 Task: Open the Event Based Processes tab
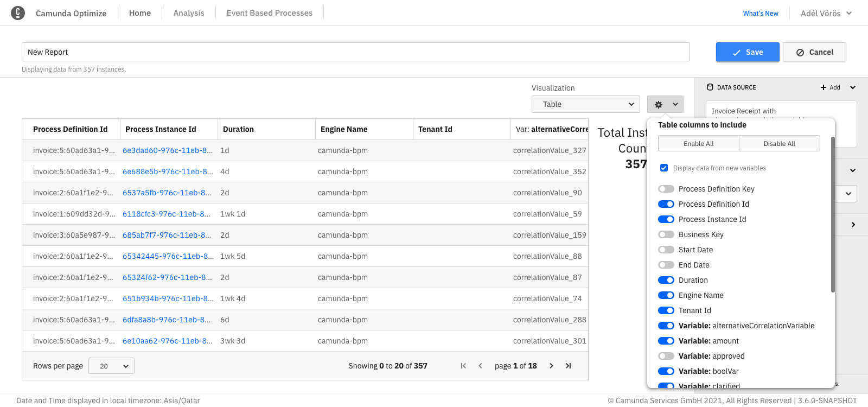270,13
